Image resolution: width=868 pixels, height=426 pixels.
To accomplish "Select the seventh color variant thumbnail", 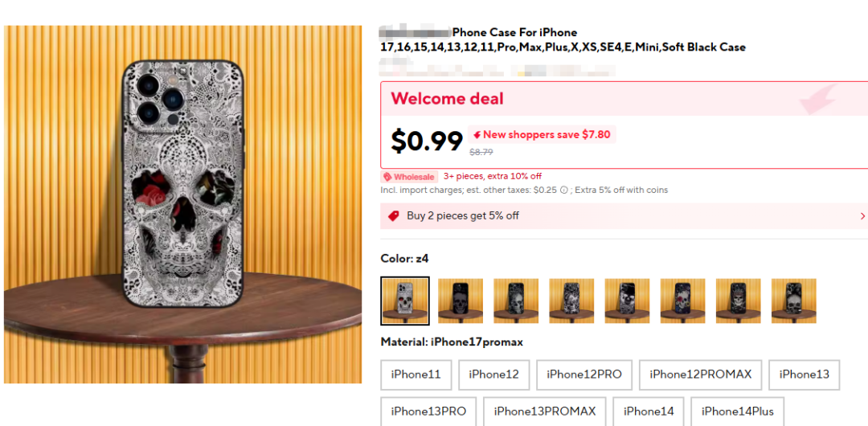I will pos(739,301).
